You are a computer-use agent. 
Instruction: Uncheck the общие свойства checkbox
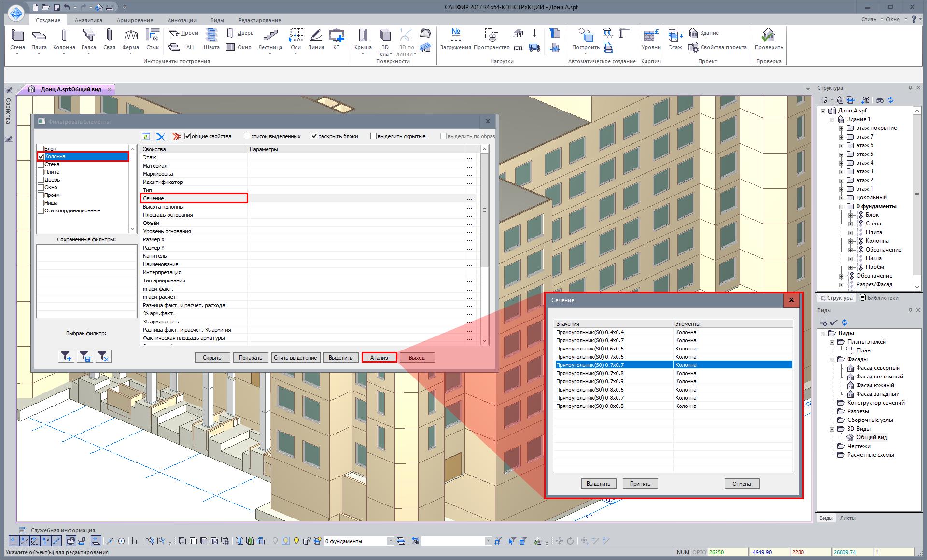coord(188,136)
